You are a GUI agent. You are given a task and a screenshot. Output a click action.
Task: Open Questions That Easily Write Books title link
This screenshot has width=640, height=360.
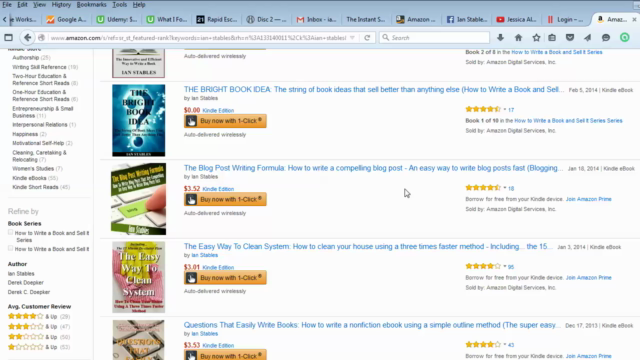click(372, 325)
